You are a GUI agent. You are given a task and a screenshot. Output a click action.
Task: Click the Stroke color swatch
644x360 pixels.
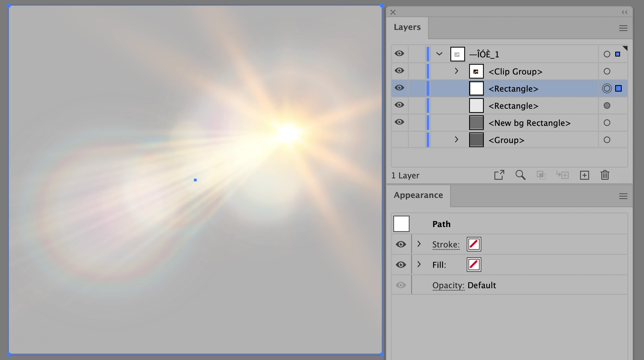(474, 244)
